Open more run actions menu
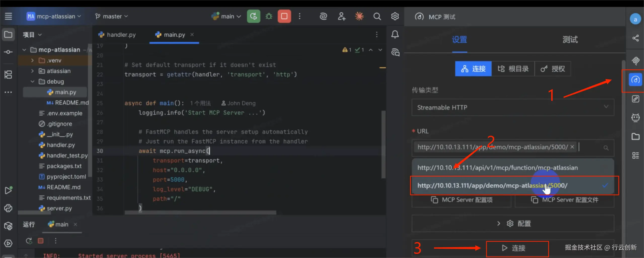The height and width of the screenshot is (258, 644). [299, 16]
